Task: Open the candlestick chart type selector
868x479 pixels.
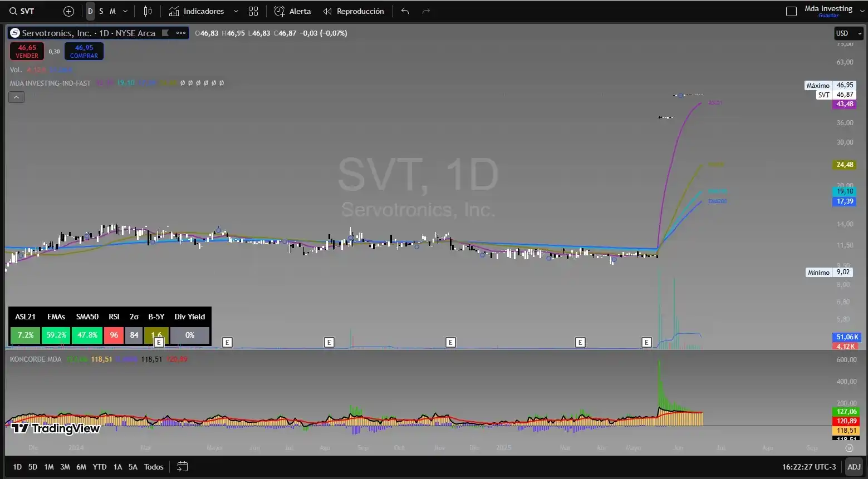Action: [x=148, y=11]
